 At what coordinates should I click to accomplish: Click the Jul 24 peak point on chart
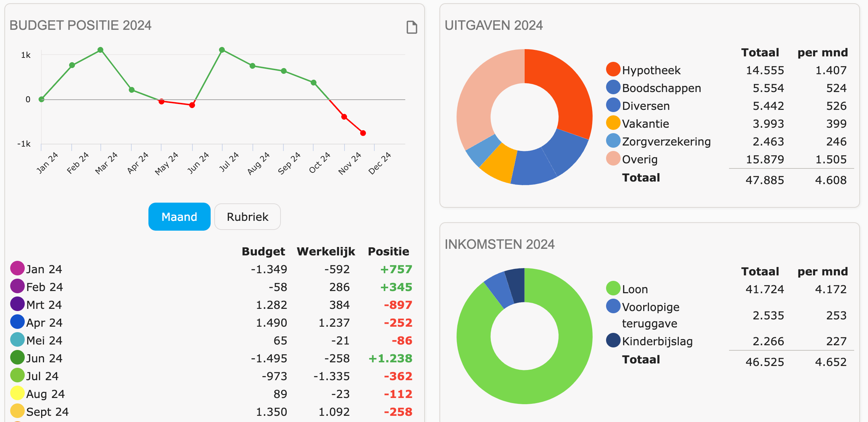pyautogui.click(x=222, y=50)
